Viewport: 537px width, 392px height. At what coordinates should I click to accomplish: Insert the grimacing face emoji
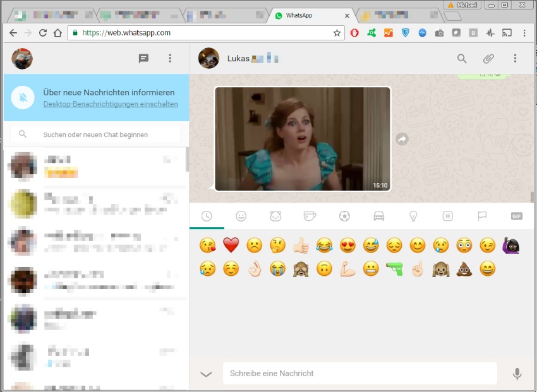pos(371,269)
